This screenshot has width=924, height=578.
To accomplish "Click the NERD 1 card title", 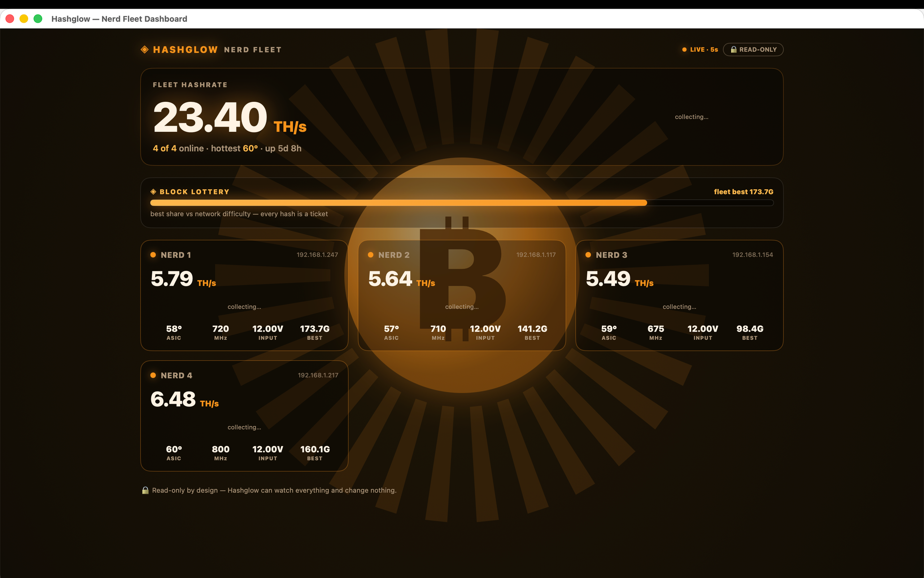I will [x=176, y=255].
